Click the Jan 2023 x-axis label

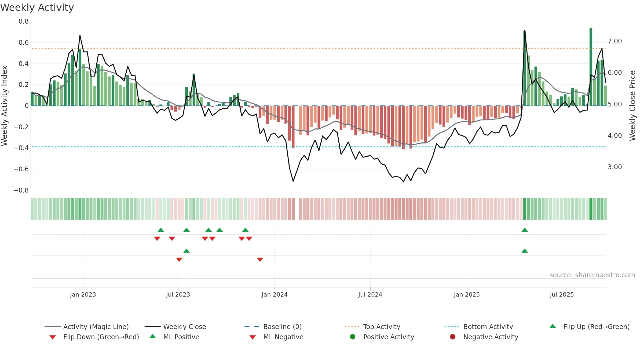tap(83, 294)
